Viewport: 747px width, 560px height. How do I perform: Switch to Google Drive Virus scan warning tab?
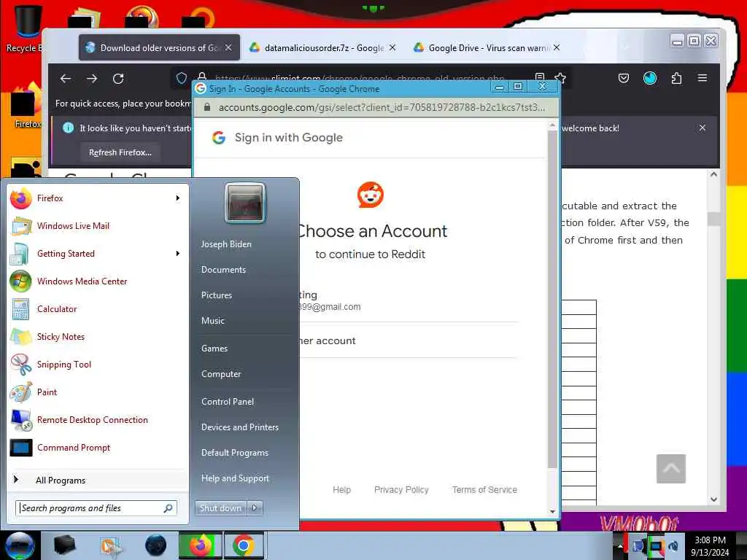click(x=488, y=47)
